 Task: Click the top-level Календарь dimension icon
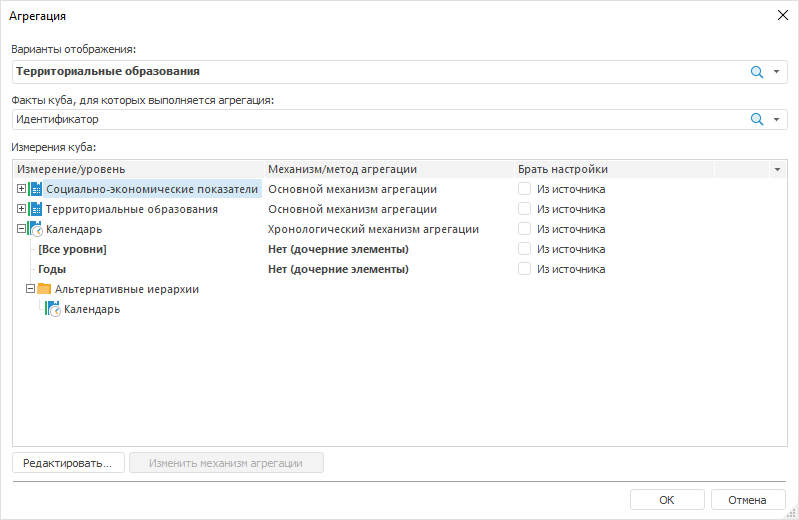(x=36, y=229)
